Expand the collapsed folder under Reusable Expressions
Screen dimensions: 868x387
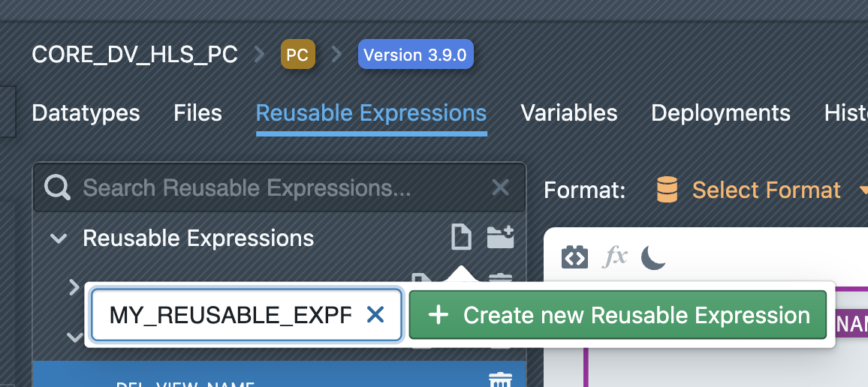[74, 286]
